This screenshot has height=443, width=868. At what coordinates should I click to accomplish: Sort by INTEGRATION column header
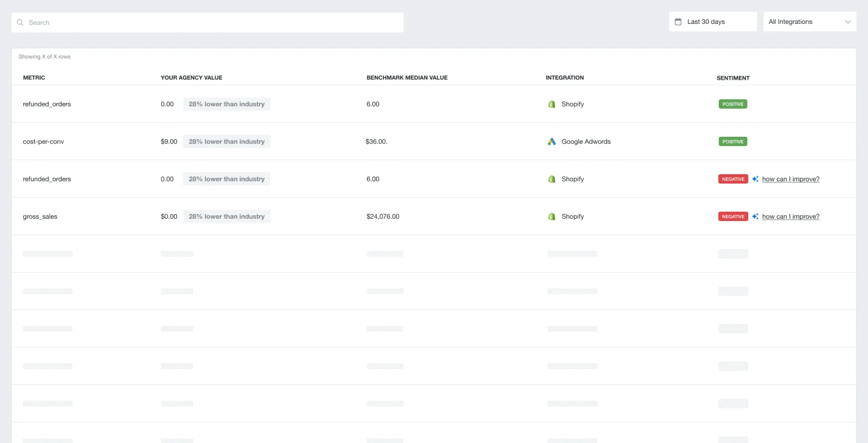click(x=565, y=78)
